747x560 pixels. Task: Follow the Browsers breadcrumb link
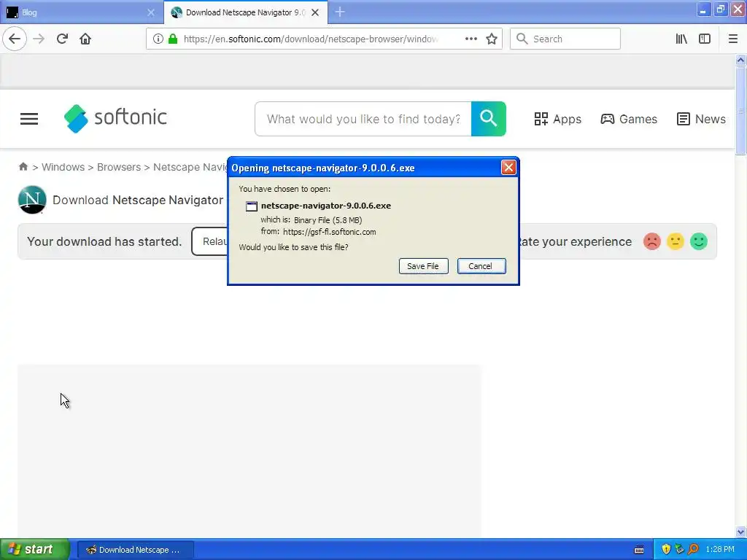tap(119, 167)
